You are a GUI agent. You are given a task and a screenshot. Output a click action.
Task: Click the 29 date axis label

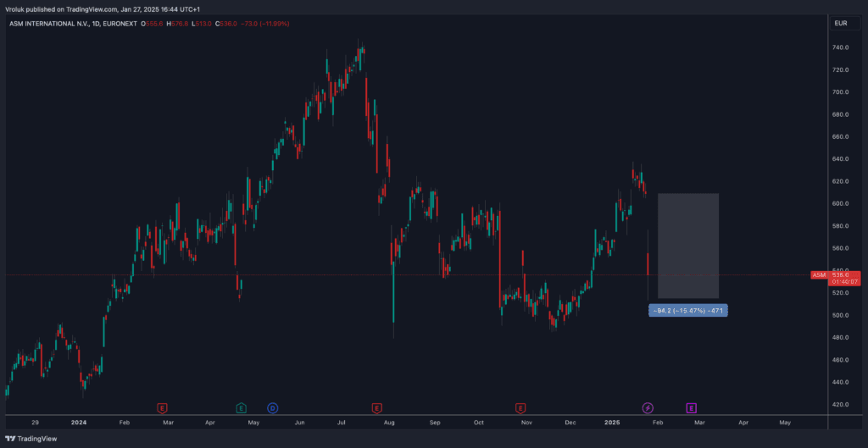[35, 423]
